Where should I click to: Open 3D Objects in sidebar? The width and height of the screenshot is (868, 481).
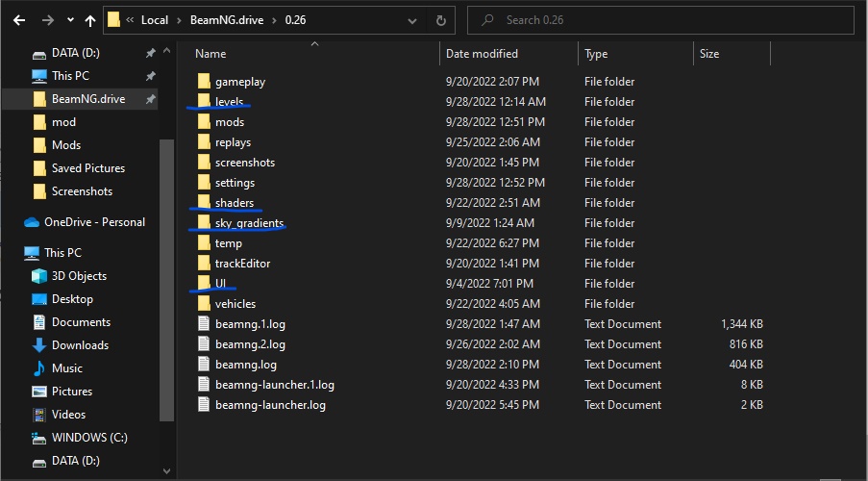79,276
